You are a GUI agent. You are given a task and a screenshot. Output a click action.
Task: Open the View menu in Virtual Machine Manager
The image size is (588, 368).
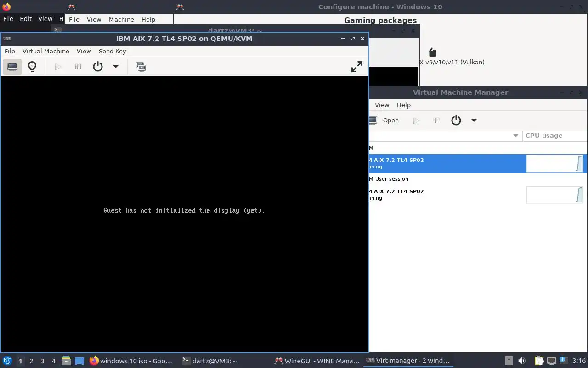(x=382, y=105)
